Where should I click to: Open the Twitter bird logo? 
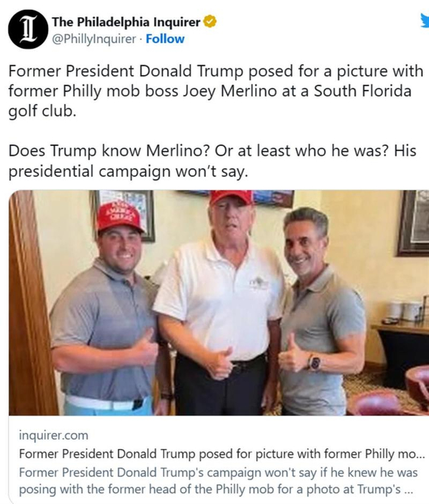(424, 21)
